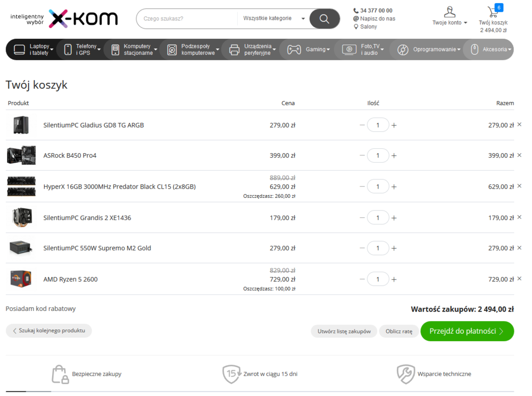Open the Twój koszyk cart icon

(493, 12)
